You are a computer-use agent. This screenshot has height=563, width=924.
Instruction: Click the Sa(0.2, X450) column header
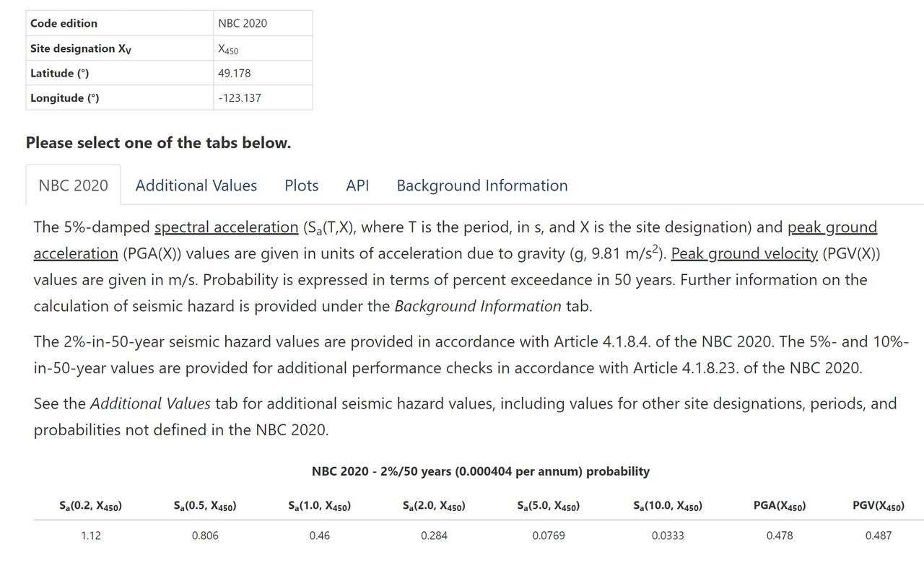pos(90,507)
